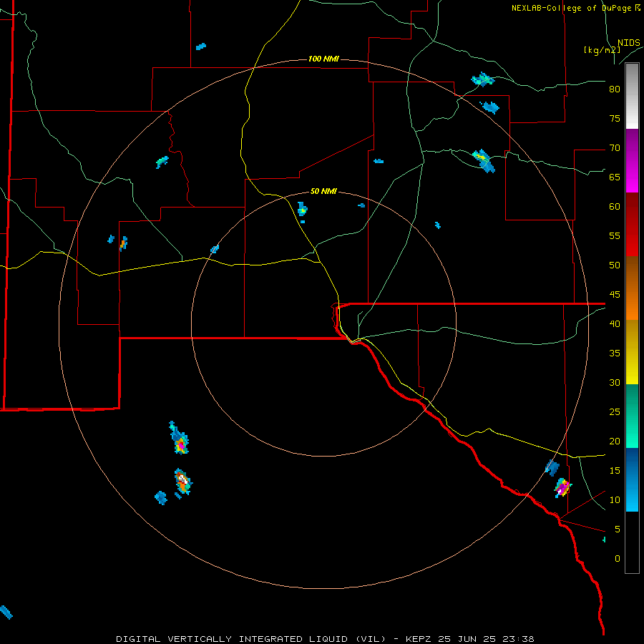Viewport: 644px width, 644px height.
Task: Select the 75 value on the color scale
Action: point(615,119)
